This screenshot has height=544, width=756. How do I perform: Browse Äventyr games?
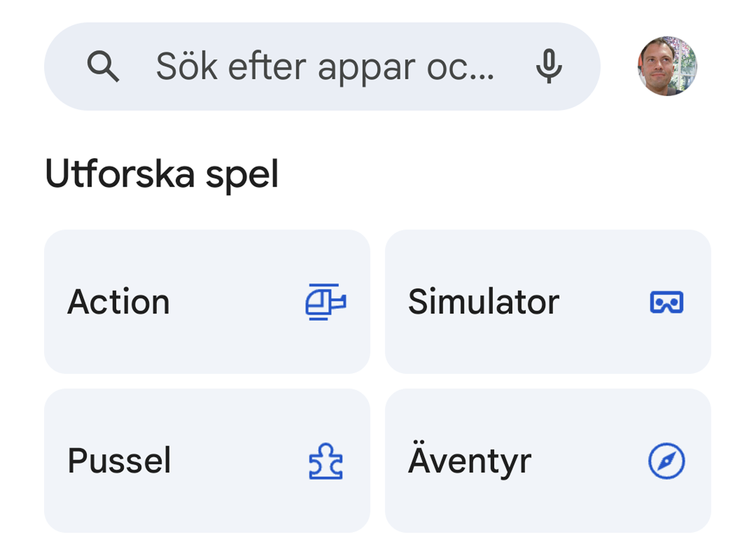[x=548, y=460]
